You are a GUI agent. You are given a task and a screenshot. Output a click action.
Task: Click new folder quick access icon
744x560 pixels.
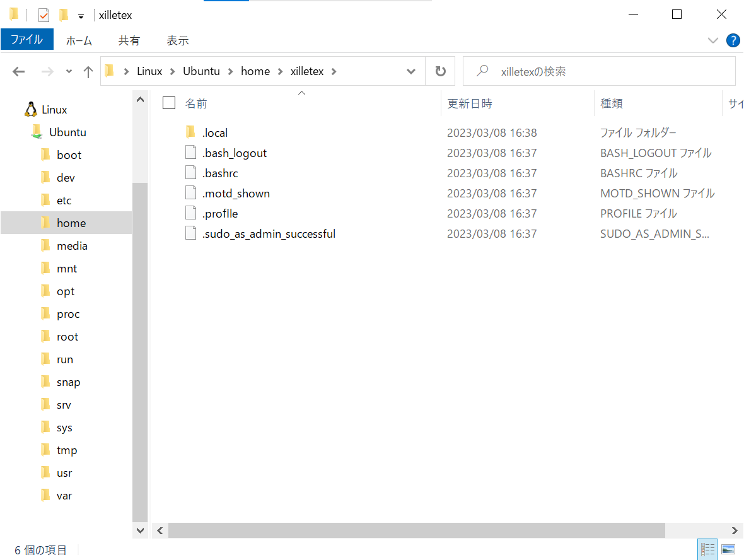coord(64,15)
